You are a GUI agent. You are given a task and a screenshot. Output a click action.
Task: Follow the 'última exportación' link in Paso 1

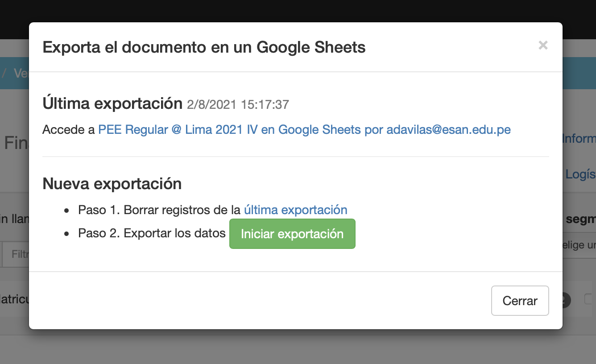(x=295, y=210)
